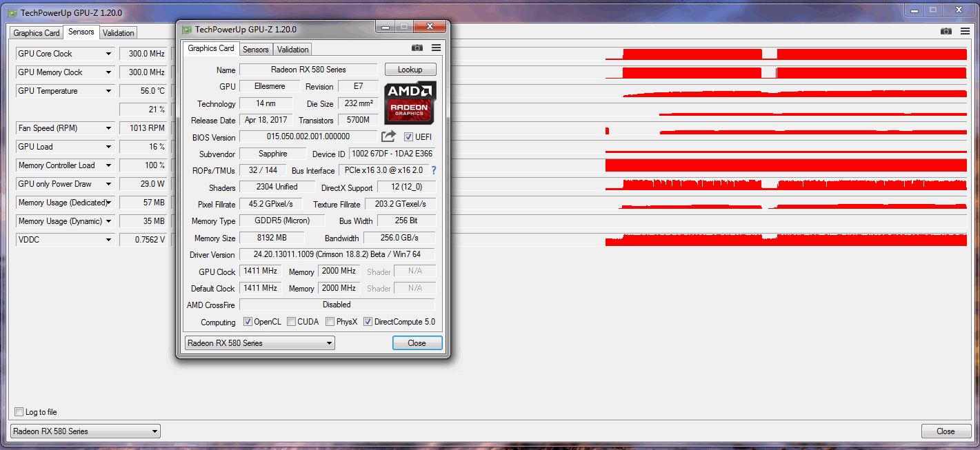
Task: Open GPU selector dropdown in front window
Action: click(x=260, y=343)
